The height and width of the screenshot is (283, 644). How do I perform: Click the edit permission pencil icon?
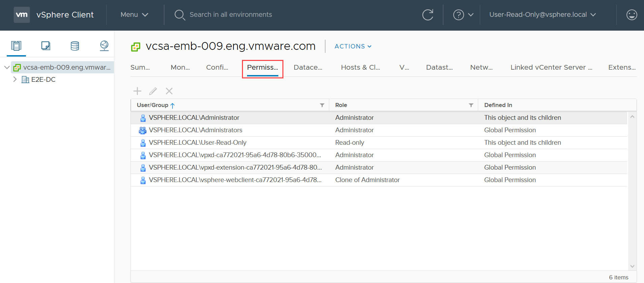pyautogui.click(x=153, y=91)
